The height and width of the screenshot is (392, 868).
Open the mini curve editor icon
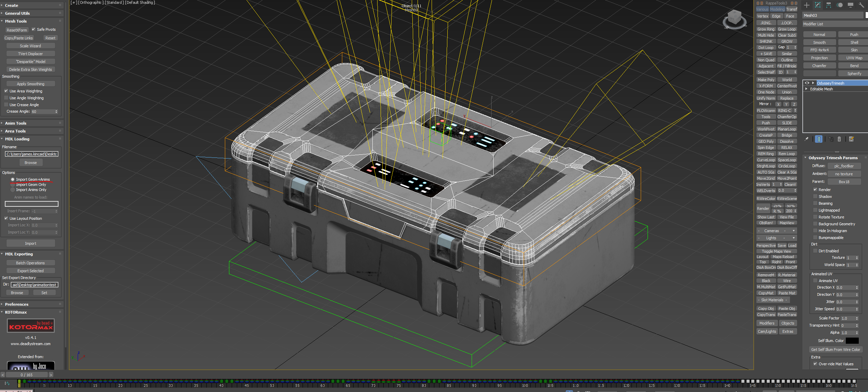tap(7, 383)
